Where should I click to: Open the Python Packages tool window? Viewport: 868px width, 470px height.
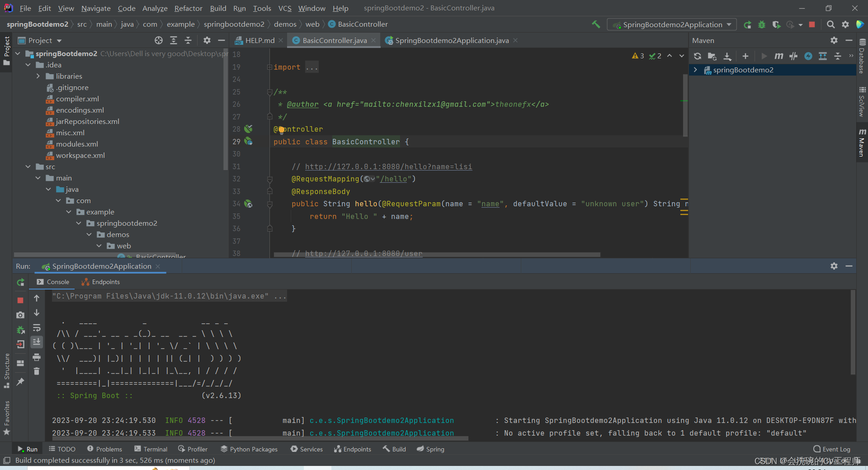pos(249,449)
